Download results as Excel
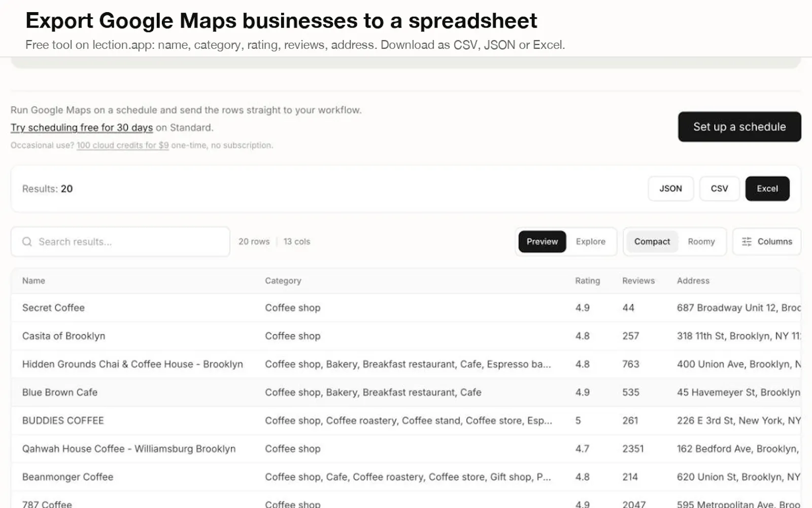Screen dimensions: 812x508 pyautogui.click(x=767, y=188)
